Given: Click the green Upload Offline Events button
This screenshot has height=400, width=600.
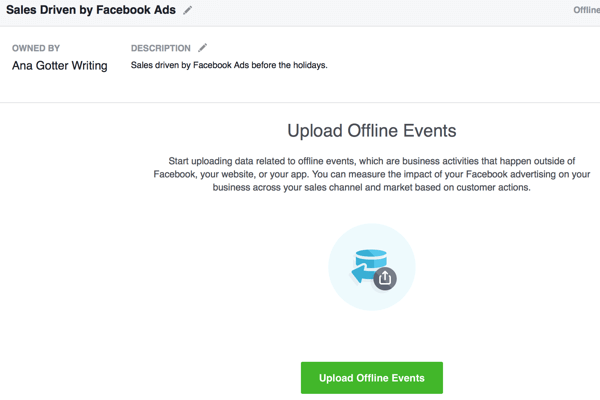Looking at the screenshot, I should point(372,378).
